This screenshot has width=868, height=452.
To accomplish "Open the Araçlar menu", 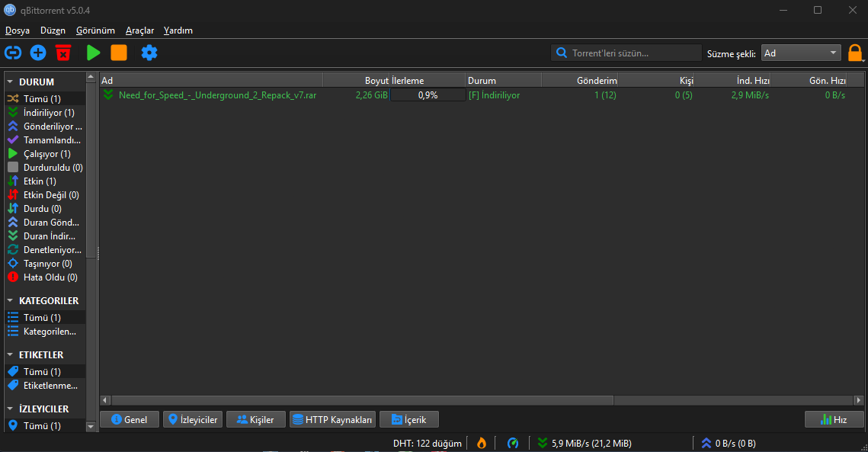I will (139, 30).
